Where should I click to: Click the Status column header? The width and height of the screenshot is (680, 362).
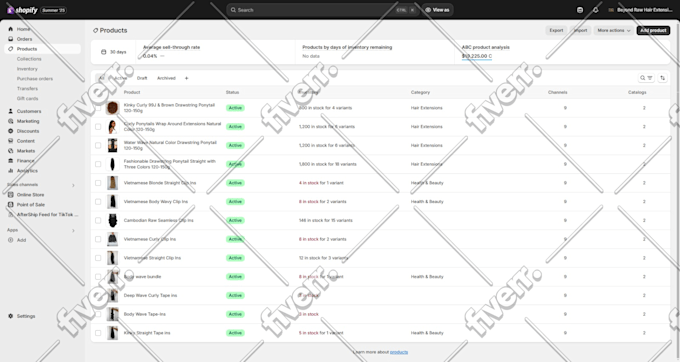[x=232, y=92]
